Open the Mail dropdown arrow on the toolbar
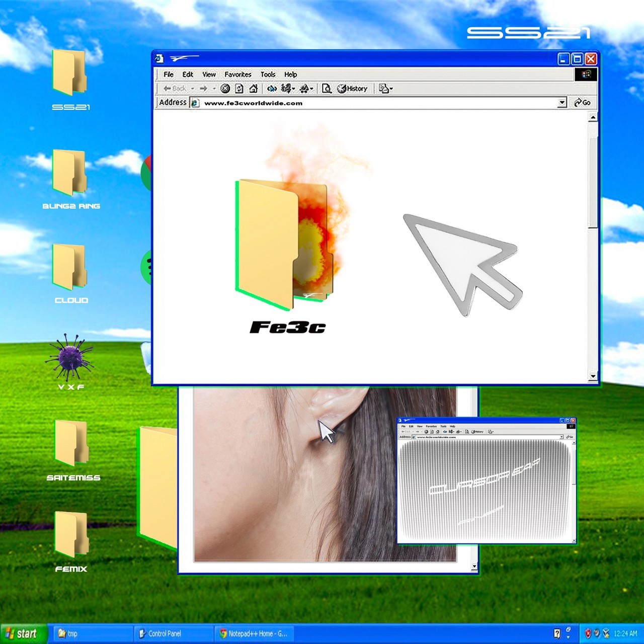 point(390,89)
